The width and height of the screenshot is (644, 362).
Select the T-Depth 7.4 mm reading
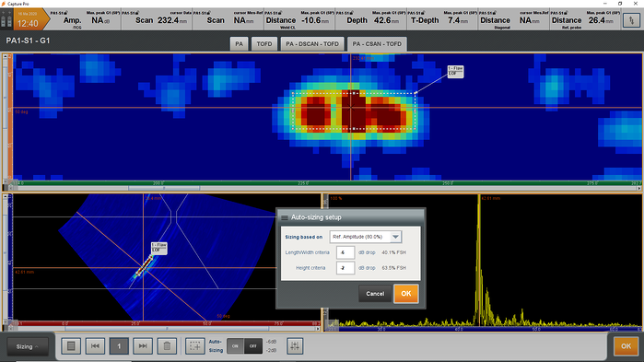point(443,20)
